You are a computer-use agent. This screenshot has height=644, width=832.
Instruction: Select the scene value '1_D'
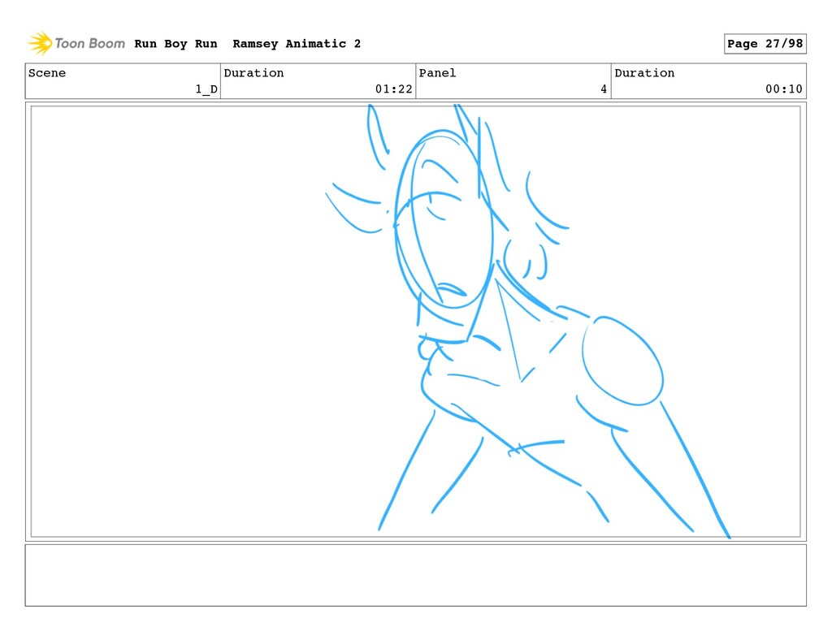(x=206, y=89)
